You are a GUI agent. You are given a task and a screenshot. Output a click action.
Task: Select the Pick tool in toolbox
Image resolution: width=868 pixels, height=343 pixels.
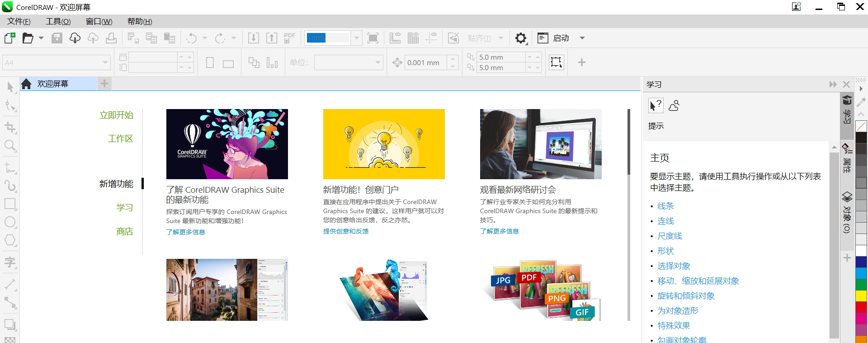click(x=10, y=87)
